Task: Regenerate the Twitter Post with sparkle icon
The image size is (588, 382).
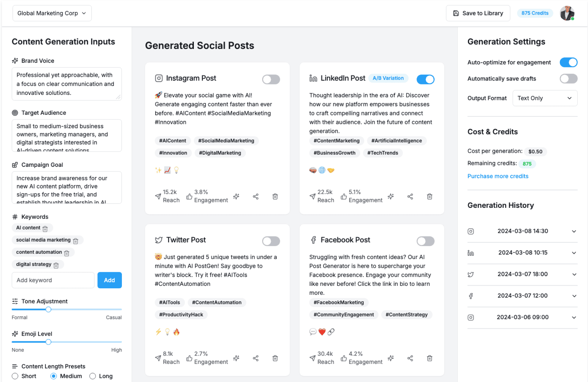Action: coord(236,358)
